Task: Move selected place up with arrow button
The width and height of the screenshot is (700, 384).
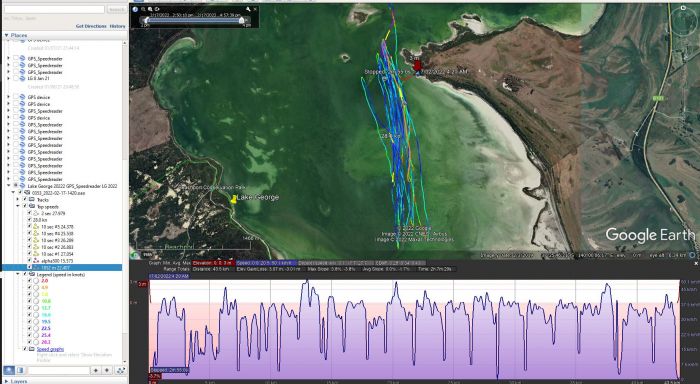Action: click(96, 370)
